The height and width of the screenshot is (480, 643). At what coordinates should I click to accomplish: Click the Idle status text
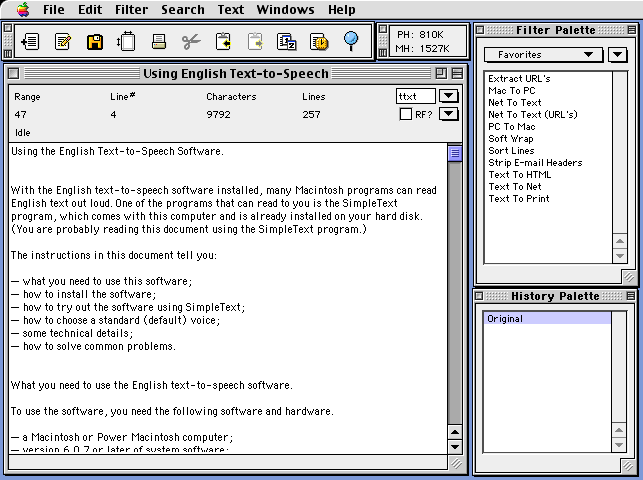[23, 132]
